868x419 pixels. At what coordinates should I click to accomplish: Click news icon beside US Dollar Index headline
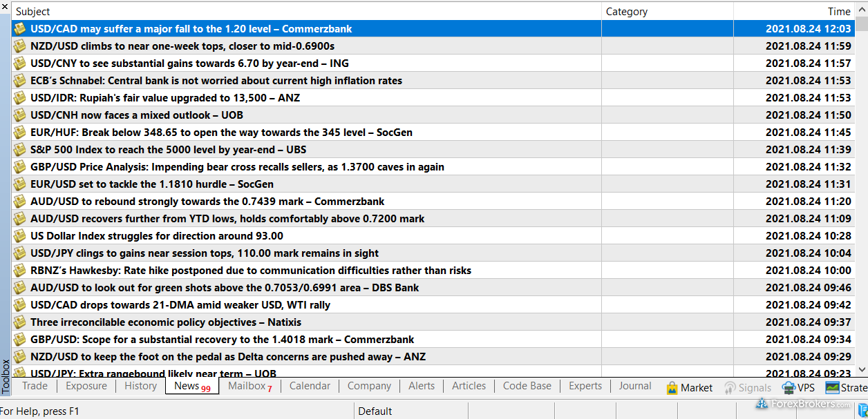tap(19, 236)
